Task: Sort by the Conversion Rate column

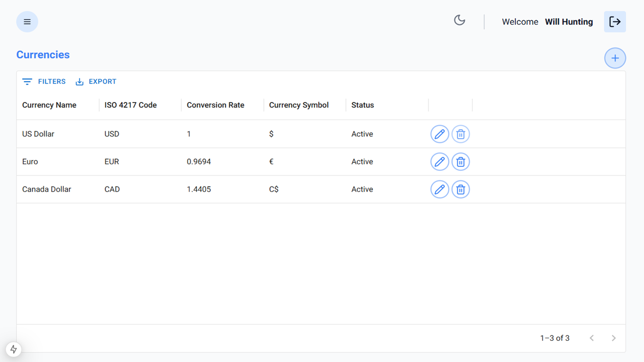Action: 215,105
